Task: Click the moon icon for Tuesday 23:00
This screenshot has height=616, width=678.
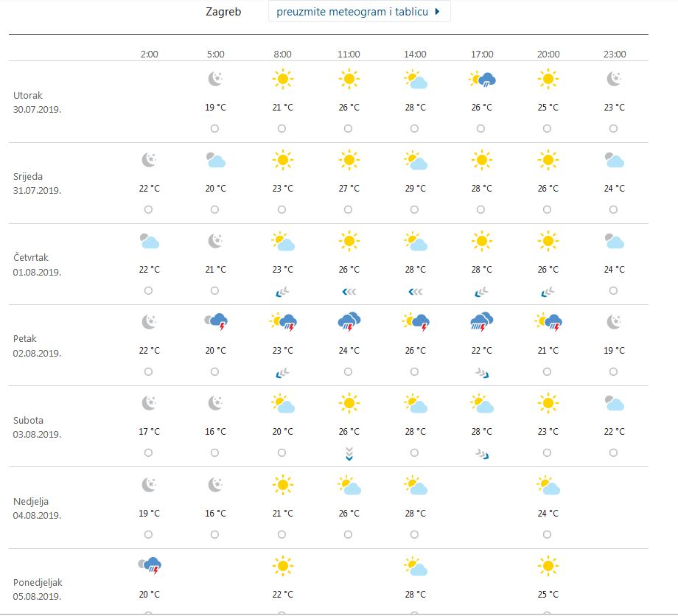Action: click(x=615, y=79)
